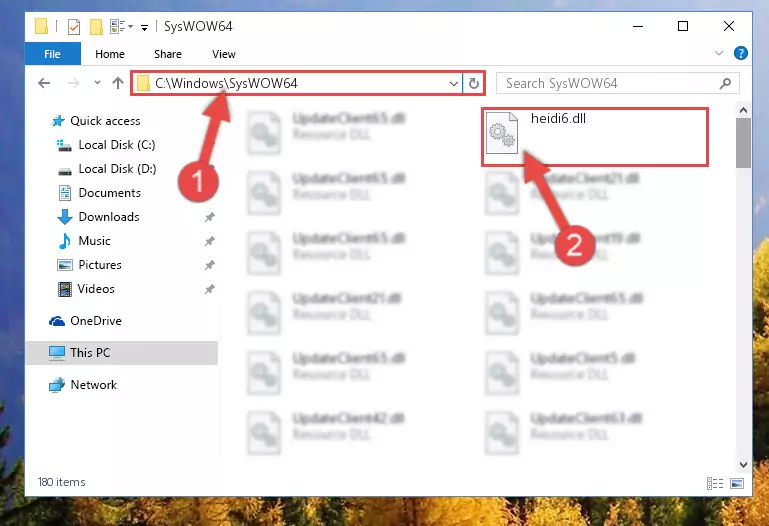The height and width of the screenshot is (526, 769).
Task: Click the Network icon in sidebar
Action: (x=56, y=385)
